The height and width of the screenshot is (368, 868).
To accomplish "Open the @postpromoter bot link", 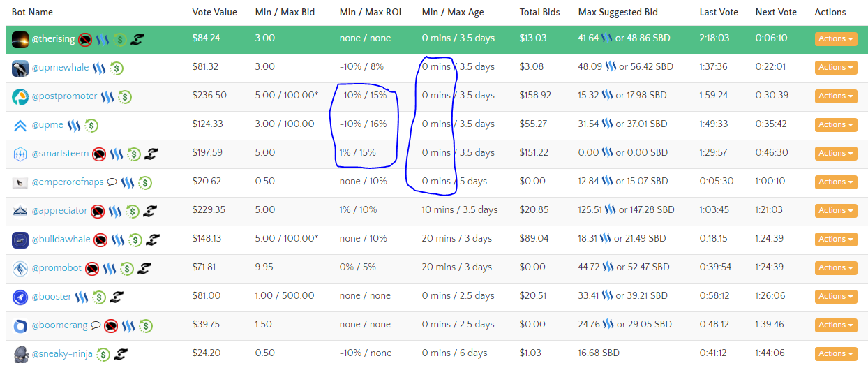I will [65, 96].
